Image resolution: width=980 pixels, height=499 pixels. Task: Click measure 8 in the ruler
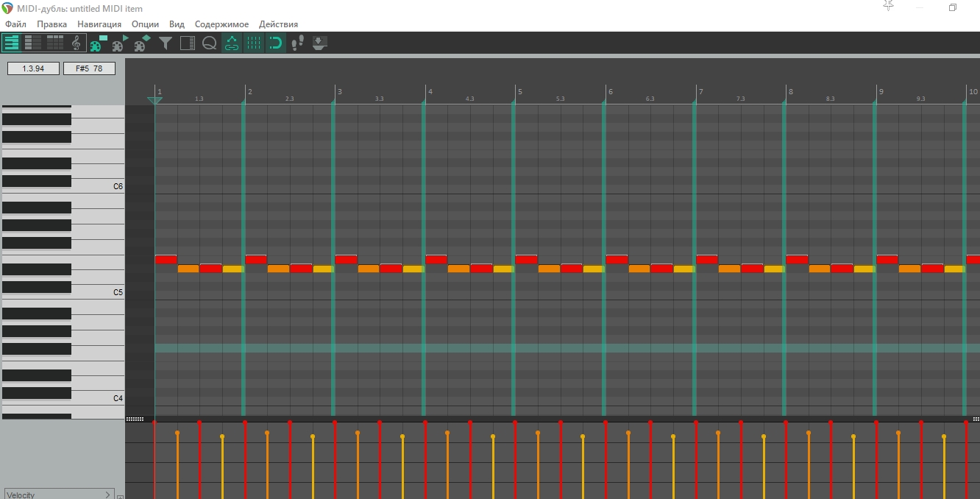click(791, 92)
